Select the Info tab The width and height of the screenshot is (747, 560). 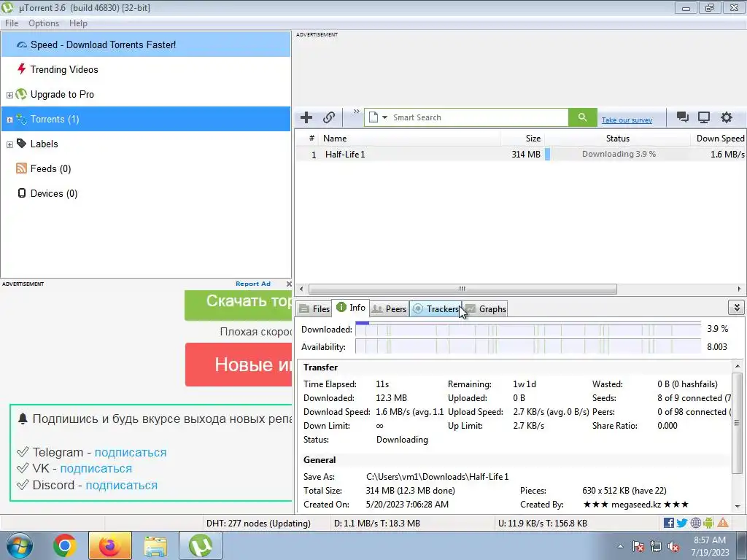click(351, 308)
